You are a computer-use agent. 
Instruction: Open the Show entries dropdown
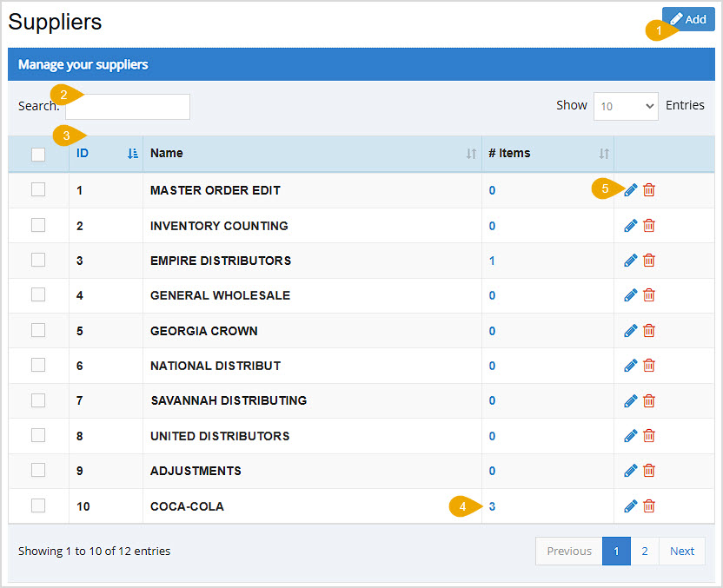click(626, 105)
